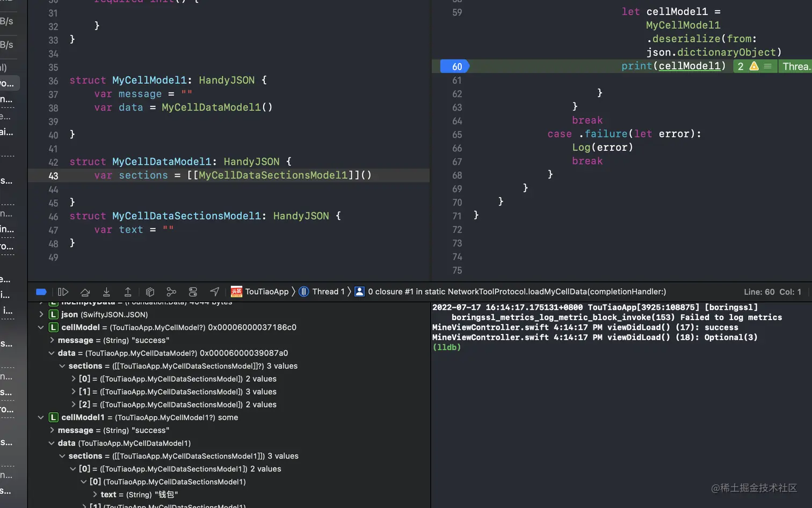The width and height of the screenshot is (812, 508).
Task: Click the stack frame person icon
Action: point(359,292)
